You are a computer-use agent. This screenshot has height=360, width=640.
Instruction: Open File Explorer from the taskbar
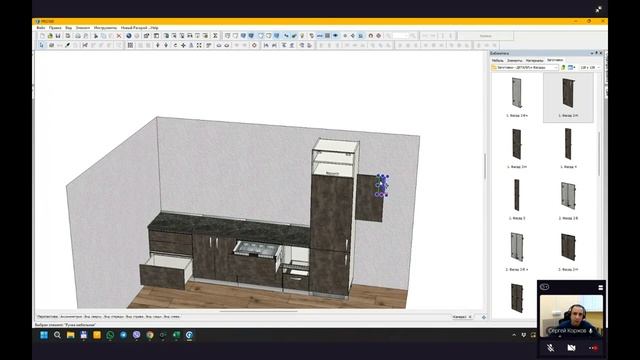71,335
